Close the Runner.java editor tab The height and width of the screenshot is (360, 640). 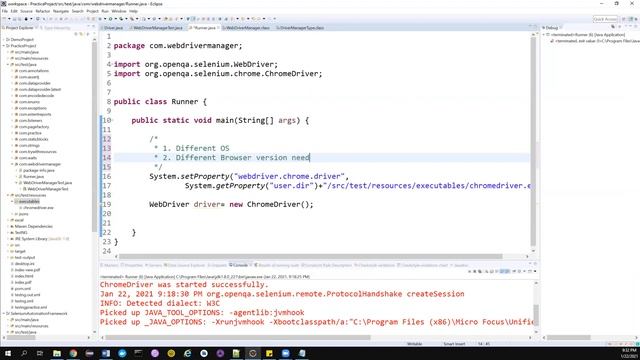click(x=218, y=28)
